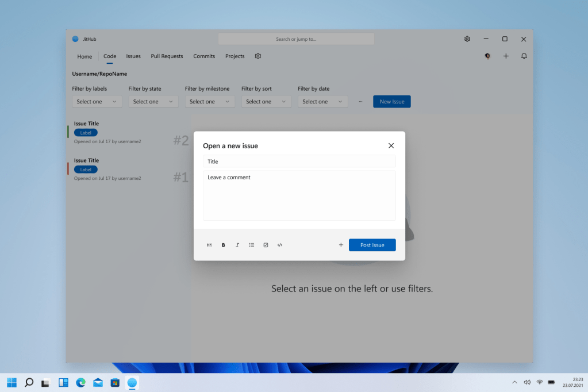Toggle bold formatting in issue editor
588x392 pixels.
tap(224, 245)
